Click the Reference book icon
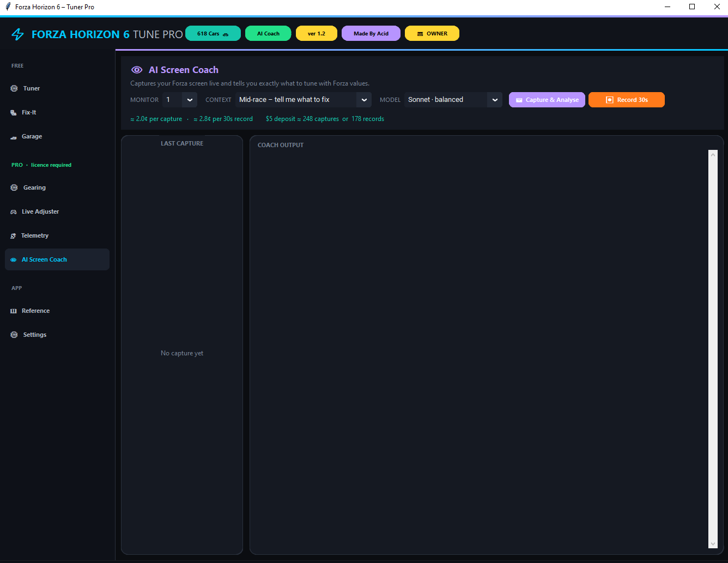This screenshot has height=563, width=728. (14, 311)
